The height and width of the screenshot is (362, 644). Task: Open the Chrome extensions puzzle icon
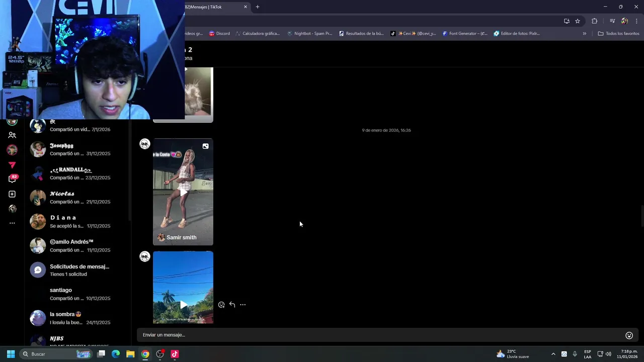coord(594,21)
